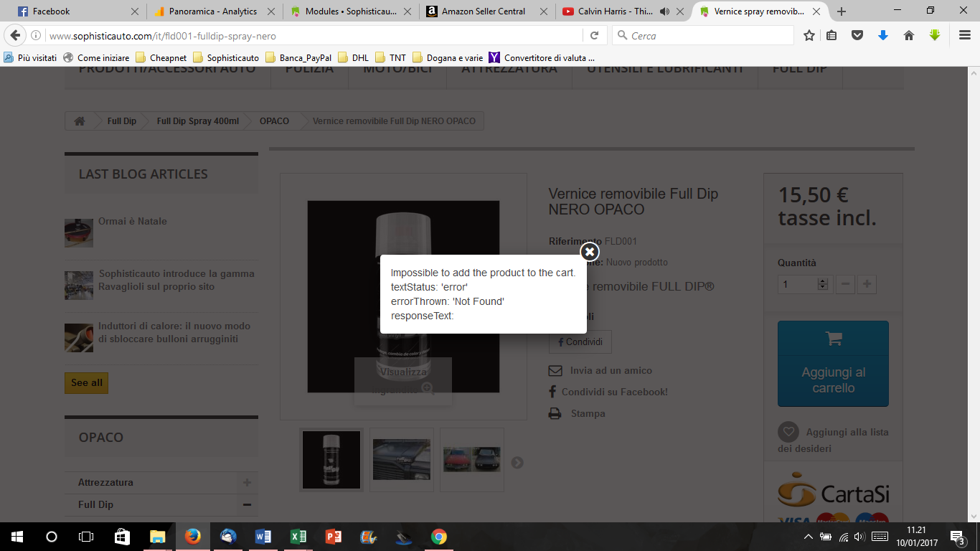
Task: Open the Convertitore di valuta bookmark
Action: [542, 57]
